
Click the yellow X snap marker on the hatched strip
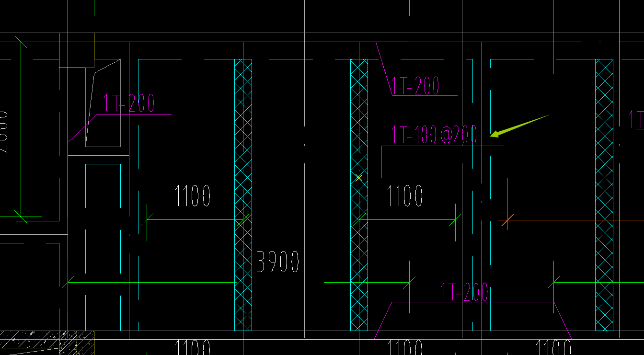tap(359, 178)
